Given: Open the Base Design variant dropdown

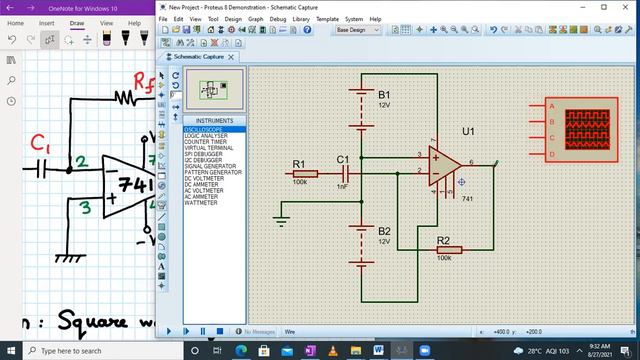Looking at the screenshot, I should (358, 30).
